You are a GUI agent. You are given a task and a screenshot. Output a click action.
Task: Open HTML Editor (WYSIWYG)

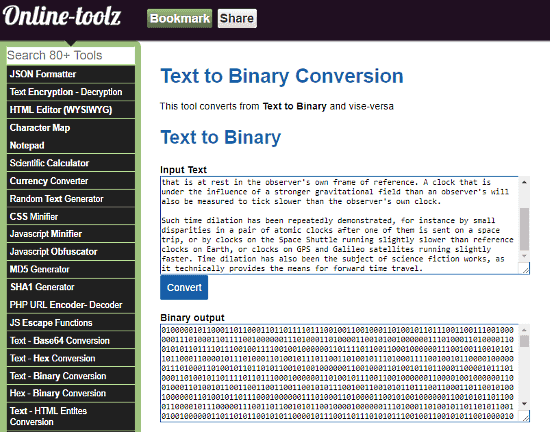pyautogui.click(x=71, y=110)
